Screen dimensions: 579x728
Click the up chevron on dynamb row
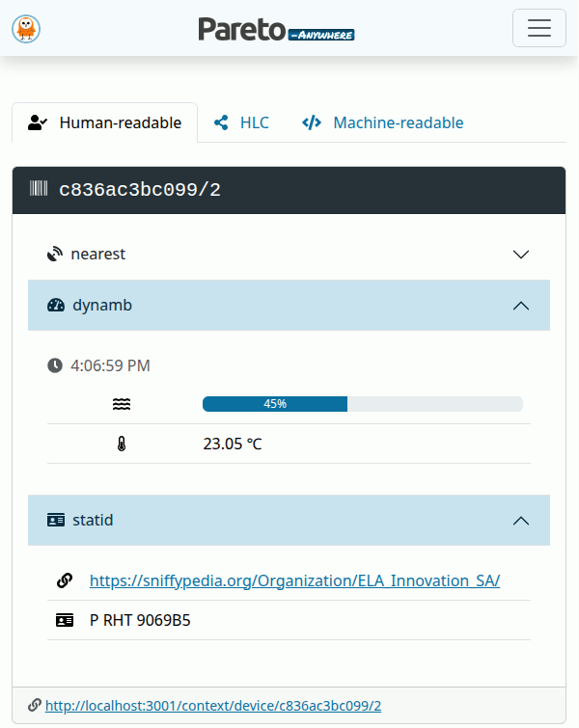tap(521, 306)
